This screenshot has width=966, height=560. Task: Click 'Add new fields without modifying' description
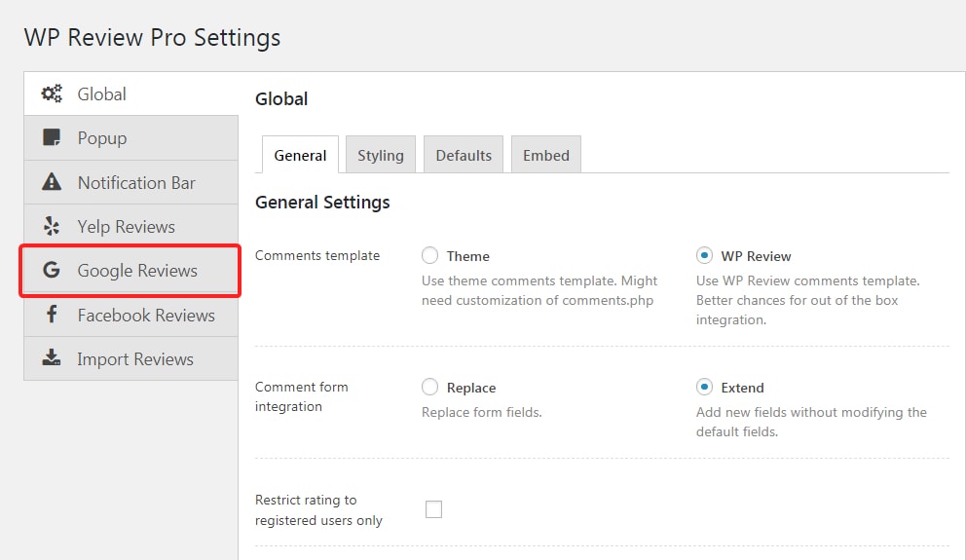coord(811,422)
